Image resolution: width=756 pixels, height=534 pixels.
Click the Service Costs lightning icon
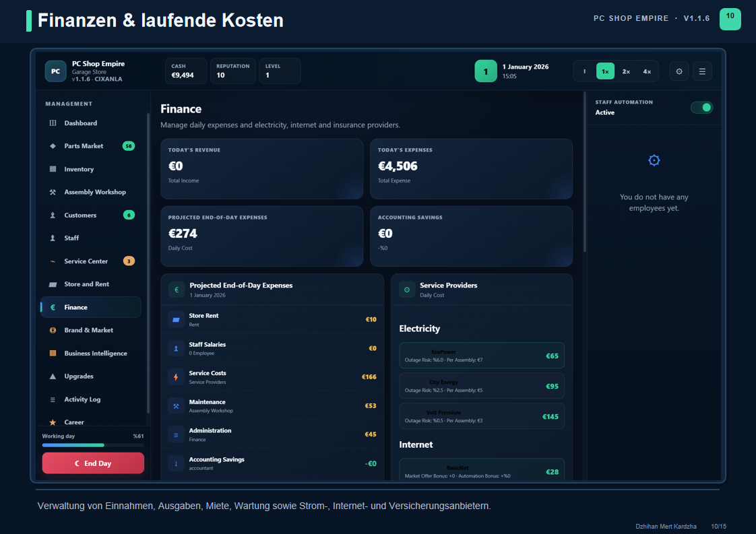[176, 377]
